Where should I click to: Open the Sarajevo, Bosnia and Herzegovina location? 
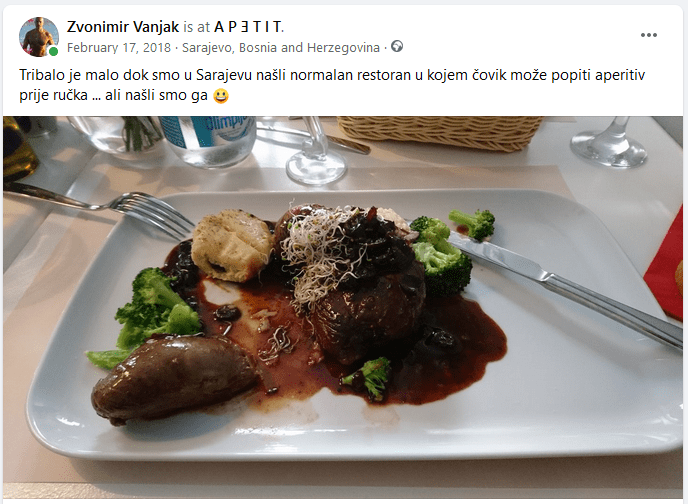click(x=281, y=47)
